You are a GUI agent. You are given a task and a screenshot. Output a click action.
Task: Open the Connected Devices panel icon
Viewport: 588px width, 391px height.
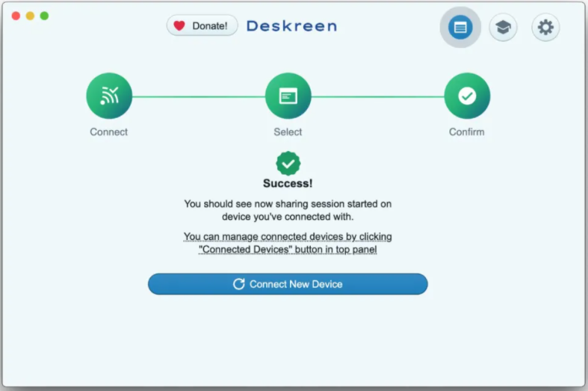point(460,27)
